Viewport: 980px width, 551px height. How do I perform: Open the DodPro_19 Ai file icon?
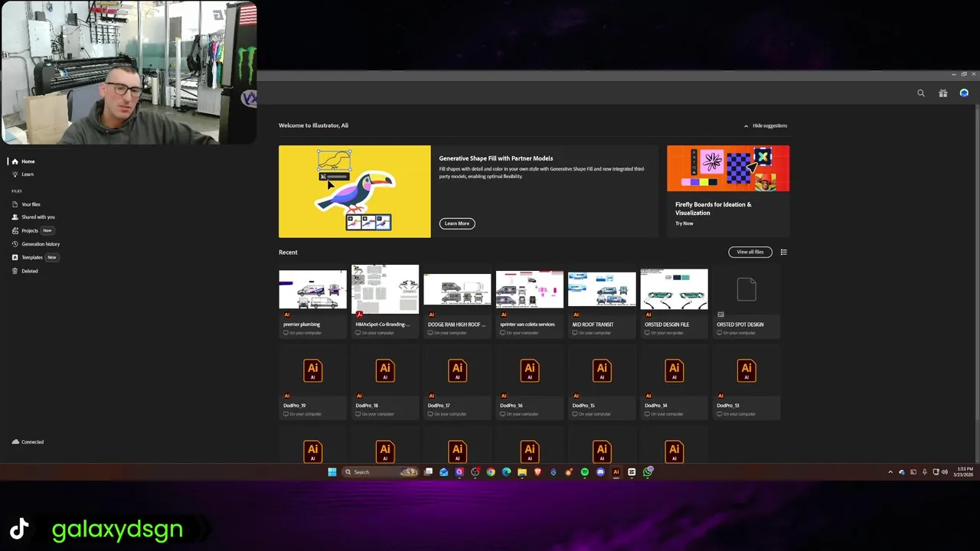coord(312,370)
